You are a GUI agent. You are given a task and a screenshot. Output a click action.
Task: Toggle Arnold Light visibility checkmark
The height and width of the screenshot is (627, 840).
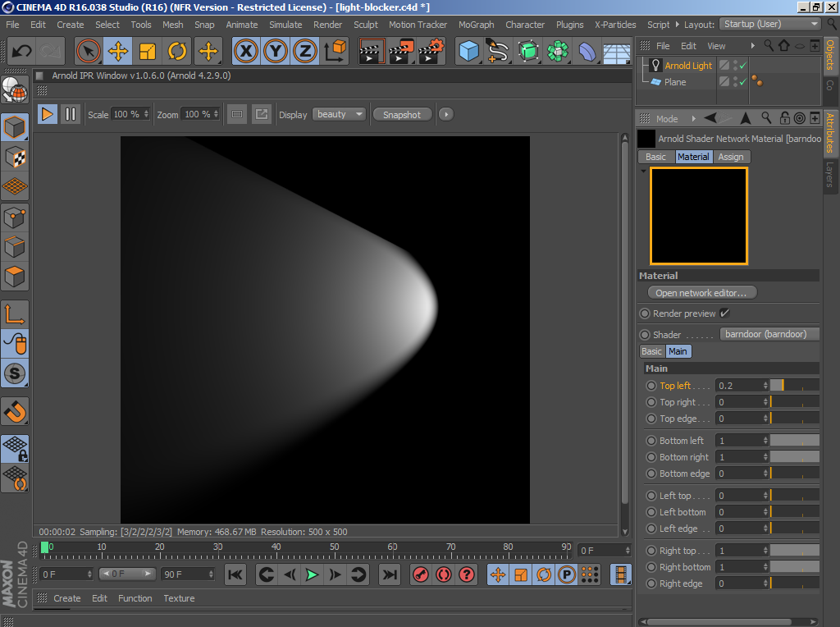tap(742, 66)
